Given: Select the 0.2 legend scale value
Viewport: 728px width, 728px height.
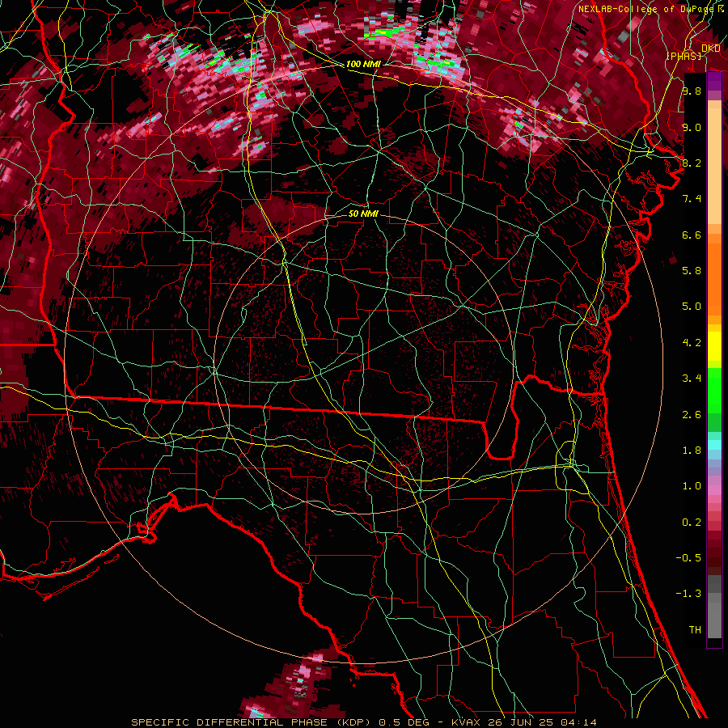Looking at the screenshot, I should [692, 523].
